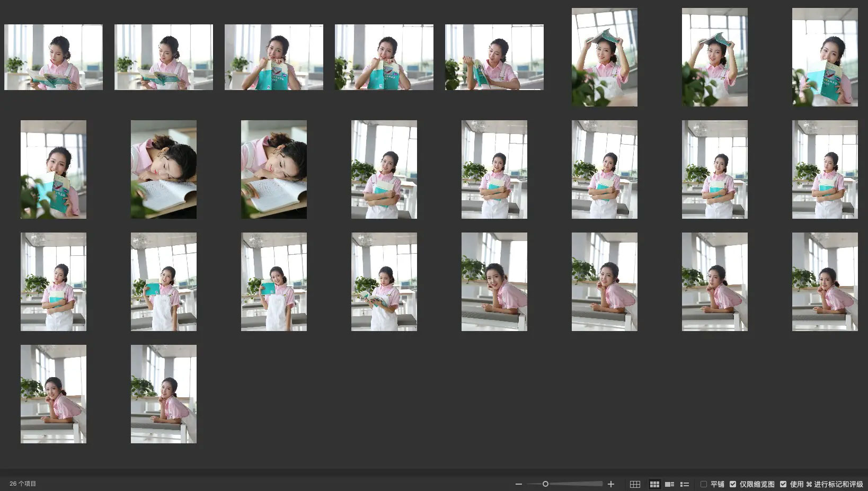Select the last thumbnail in the grid

(164, 394)
